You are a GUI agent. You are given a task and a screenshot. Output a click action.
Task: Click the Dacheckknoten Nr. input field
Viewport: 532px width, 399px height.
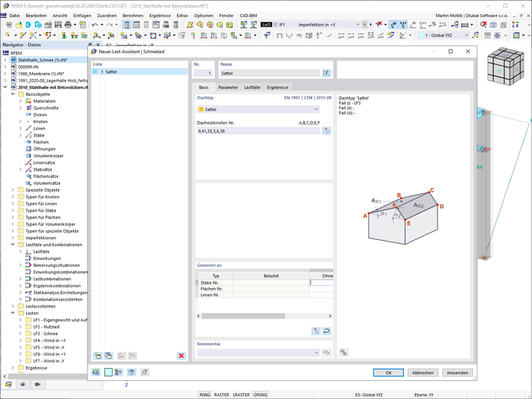coord(258,131)
